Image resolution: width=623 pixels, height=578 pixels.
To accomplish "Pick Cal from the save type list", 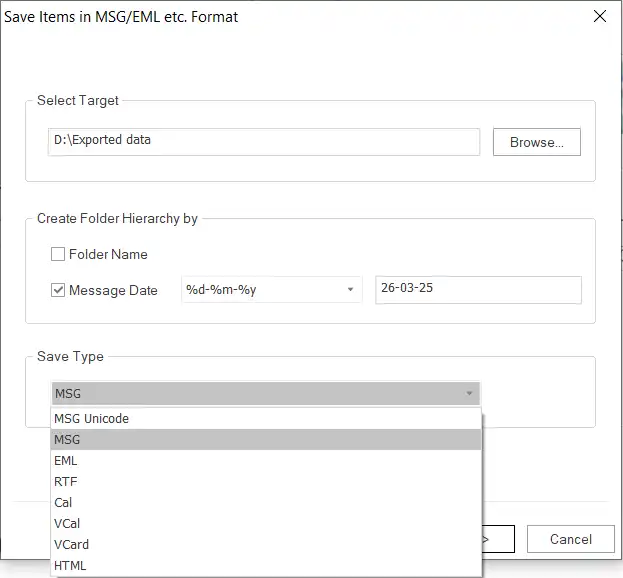I will (x=266, y=503).
